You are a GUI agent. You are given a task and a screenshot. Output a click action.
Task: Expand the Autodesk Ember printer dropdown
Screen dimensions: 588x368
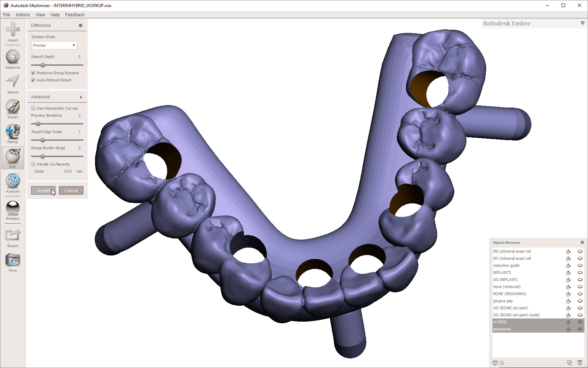tap(582, 23)
